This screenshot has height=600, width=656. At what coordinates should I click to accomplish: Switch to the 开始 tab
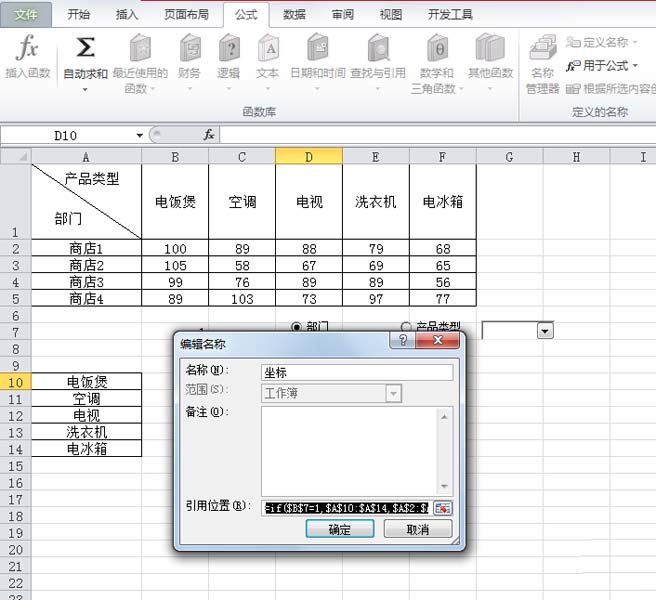[79, 15]
